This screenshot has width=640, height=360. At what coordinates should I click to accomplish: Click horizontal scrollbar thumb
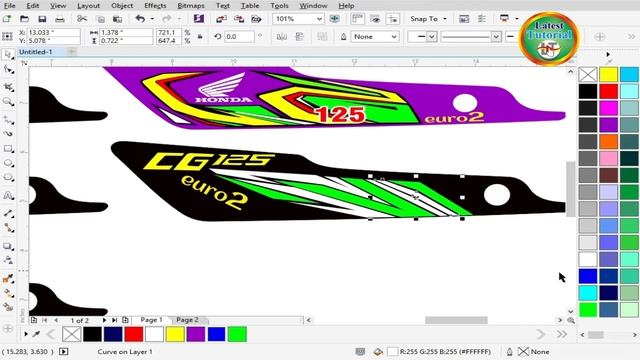tap(456, 320)
